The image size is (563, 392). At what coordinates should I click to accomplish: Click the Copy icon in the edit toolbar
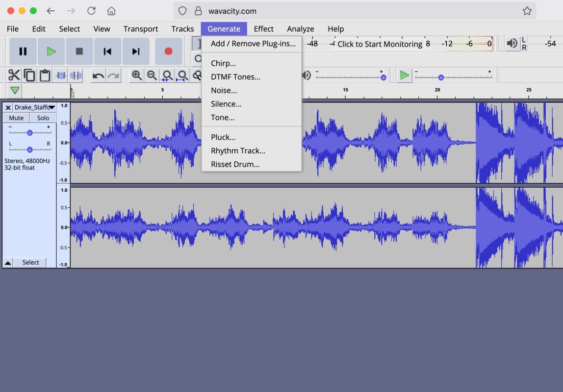pyautogui.click(x=29, y=75)
